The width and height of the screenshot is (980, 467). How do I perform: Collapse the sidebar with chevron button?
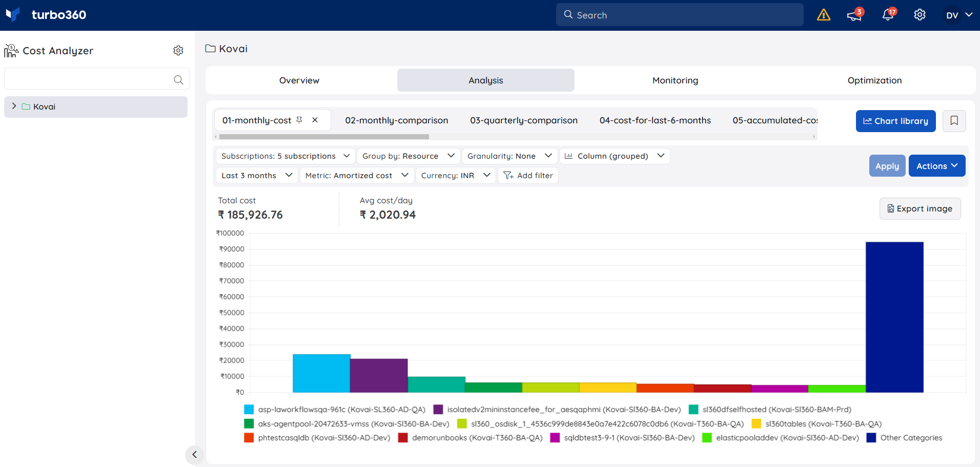194,454
